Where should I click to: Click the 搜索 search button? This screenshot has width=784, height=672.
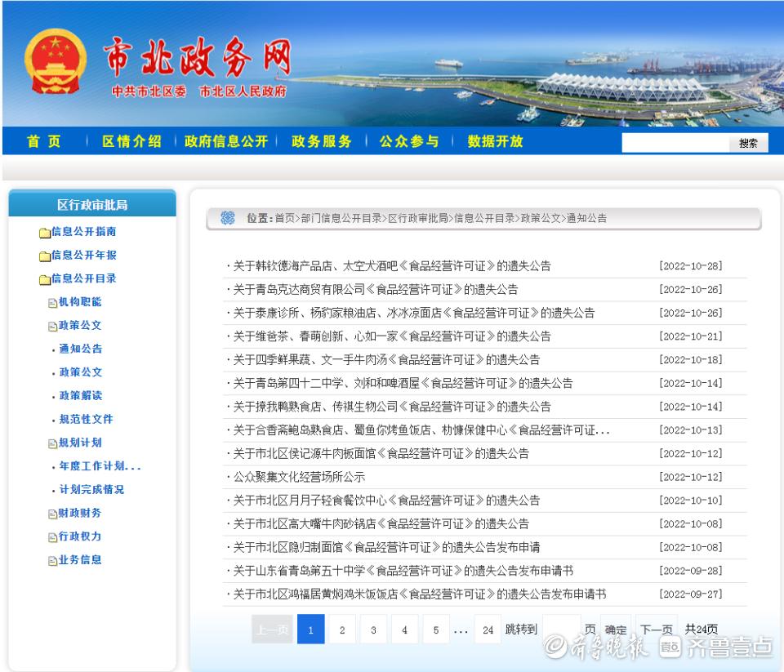[748, 142]
